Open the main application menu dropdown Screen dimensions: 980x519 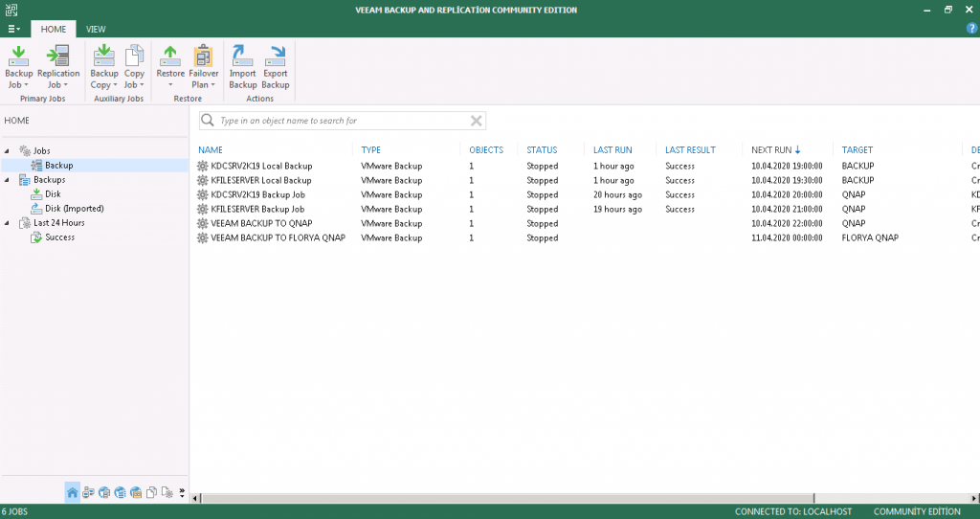[x=13, y=29]
